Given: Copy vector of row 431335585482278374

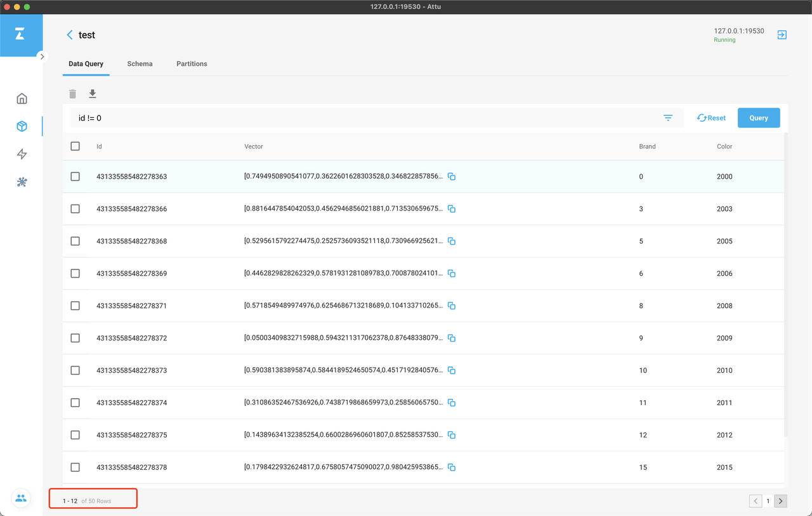Looking at the screenshot, I should 452,403.
